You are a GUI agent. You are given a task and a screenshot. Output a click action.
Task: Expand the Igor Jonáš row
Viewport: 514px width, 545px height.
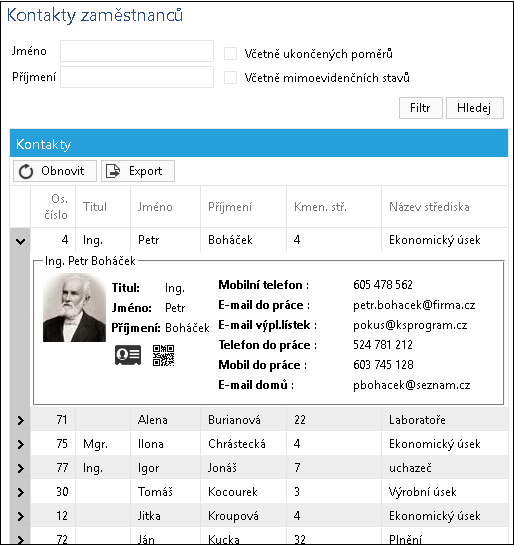pyautogui.click(x=21, y=468)
